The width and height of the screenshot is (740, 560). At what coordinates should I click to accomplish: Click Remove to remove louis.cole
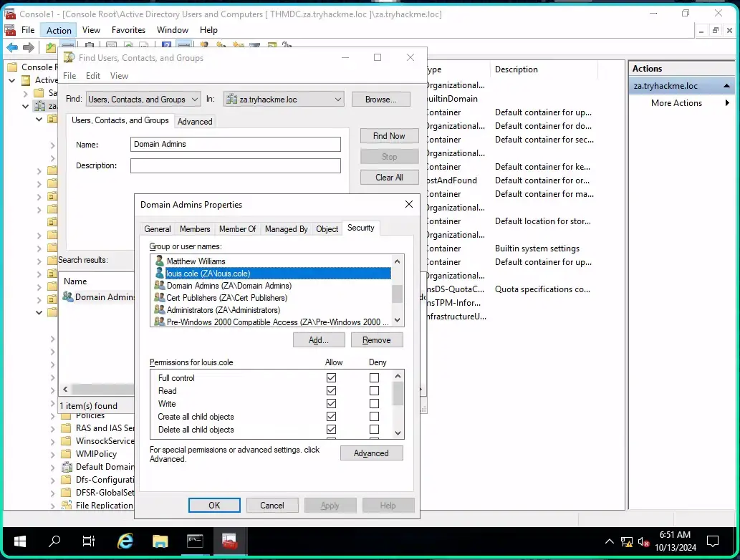click(x=377, y=340)
